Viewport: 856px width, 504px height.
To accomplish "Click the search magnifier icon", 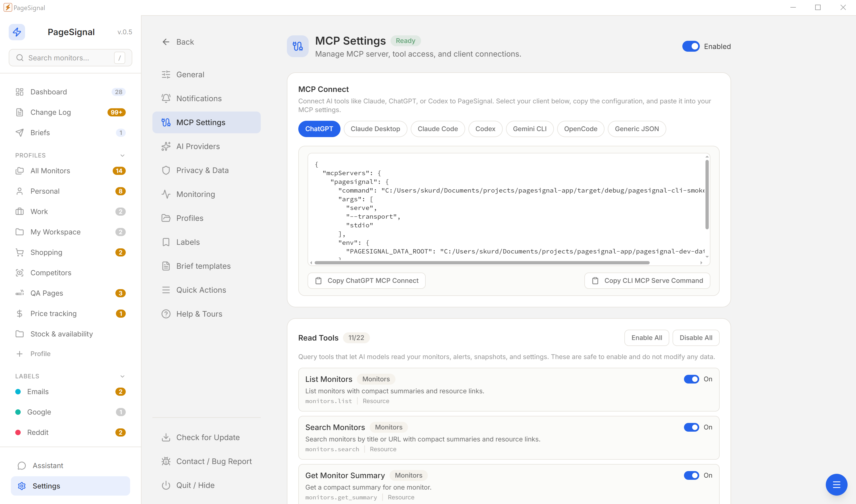I will point(20,58).
